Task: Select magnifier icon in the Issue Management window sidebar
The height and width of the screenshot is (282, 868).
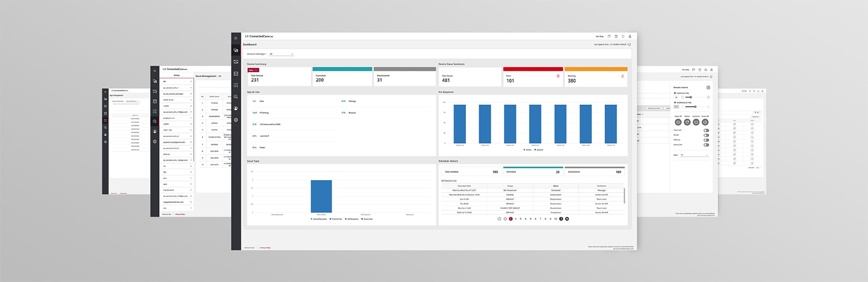Action: pos(155,121)
